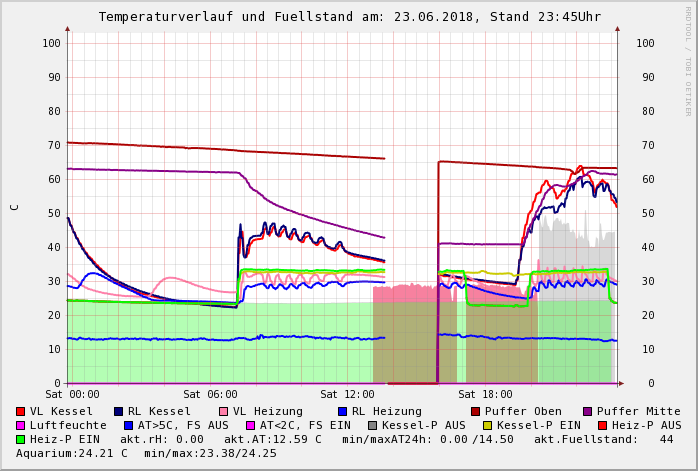Click the green Heiz-P EIN legend swatch

21,439
